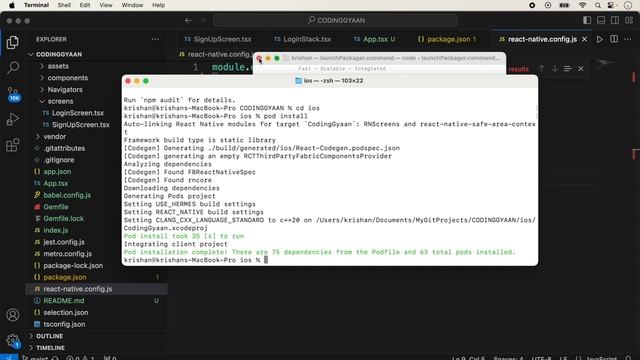
Task: Close the react-native.config.js tab
Action: [x=584, y=39]
